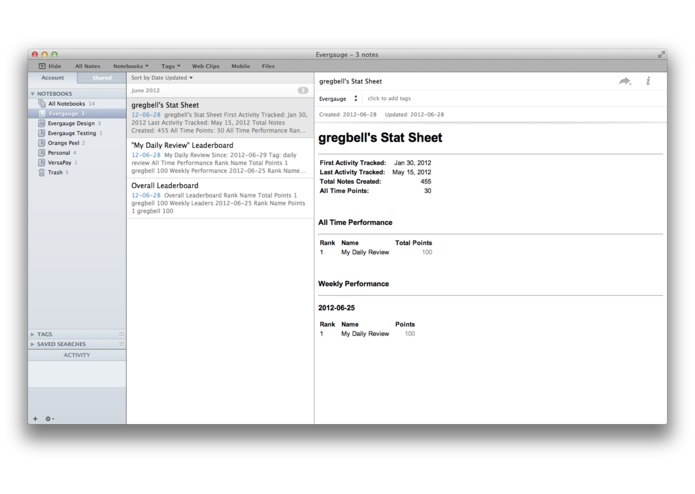This screenshot has height=494, width=695.
Task: Click the 'Total Notes Created:' label
Action: point(350,181)
